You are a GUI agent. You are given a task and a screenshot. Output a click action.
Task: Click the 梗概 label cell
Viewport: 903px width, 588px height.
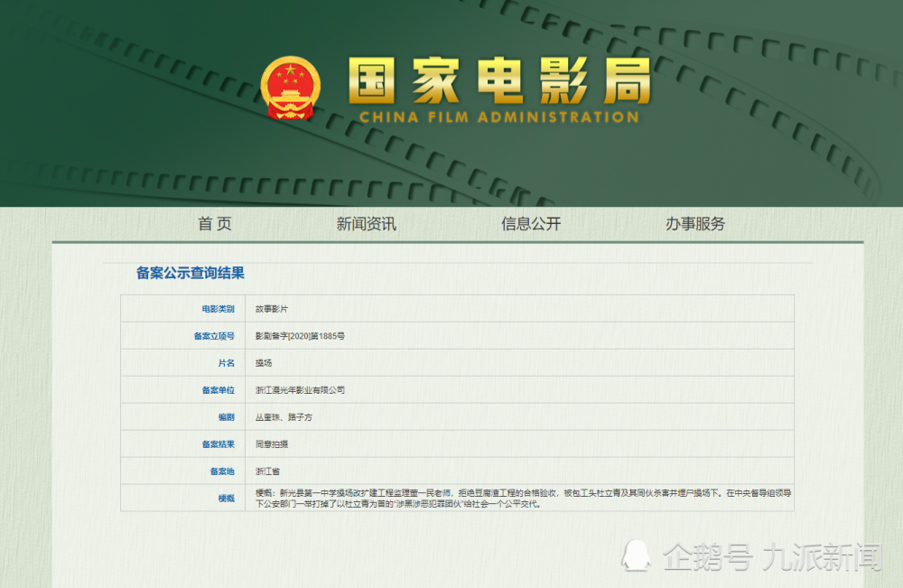(183, 499)
